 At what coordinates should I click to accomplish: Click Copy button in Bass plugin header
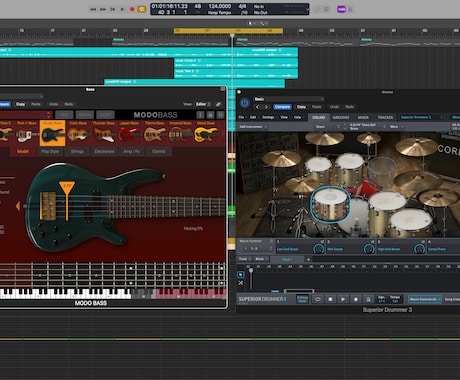pyautogui.click(x=20, y=104)
